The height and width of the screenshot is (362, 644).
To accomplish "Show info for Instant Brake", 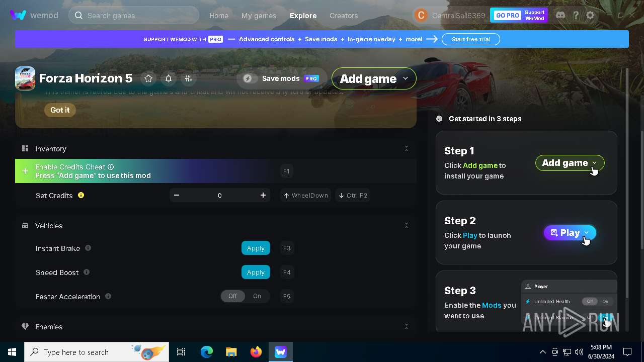I will 88,248.
